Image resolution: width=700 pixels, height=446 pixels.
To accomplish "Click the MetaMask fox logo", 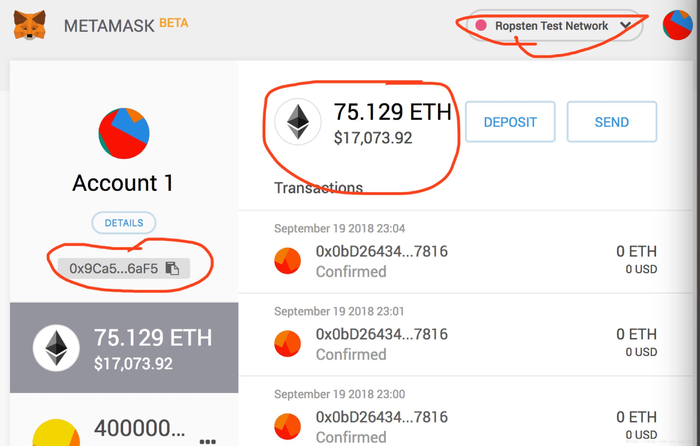I will [29, 25].
